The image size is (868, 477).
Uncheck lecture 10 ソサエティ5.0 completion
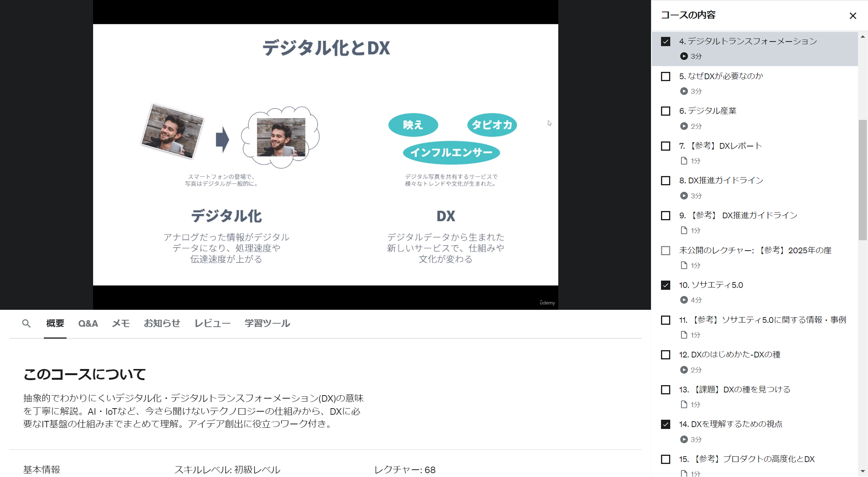click(x=665, y=285)
